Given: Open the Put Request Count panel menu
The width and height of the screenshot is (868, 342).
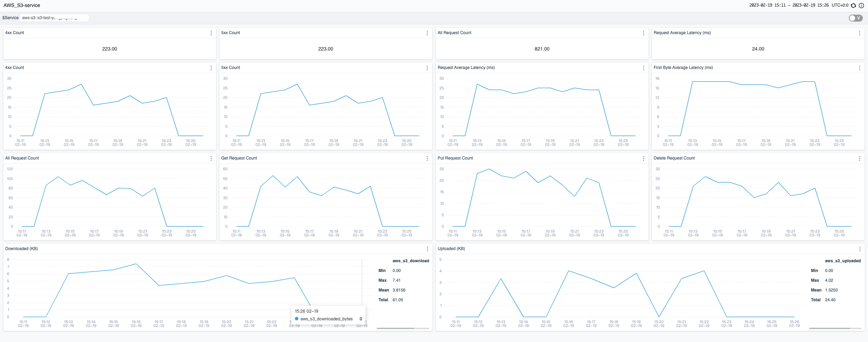Looking at the screenshot, I should click(x=643, y=158).
